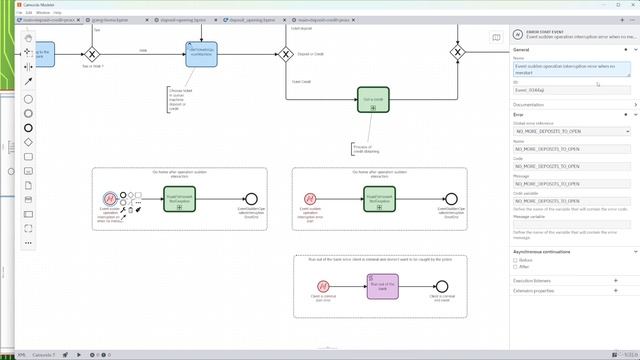
Task: Create a data object reference from palette
Action: (28, 185)
